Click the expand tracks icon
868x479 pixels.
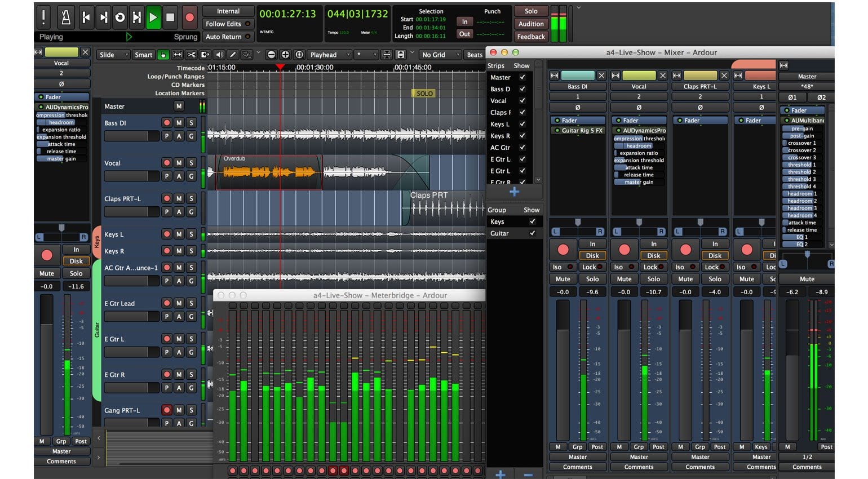401,55
